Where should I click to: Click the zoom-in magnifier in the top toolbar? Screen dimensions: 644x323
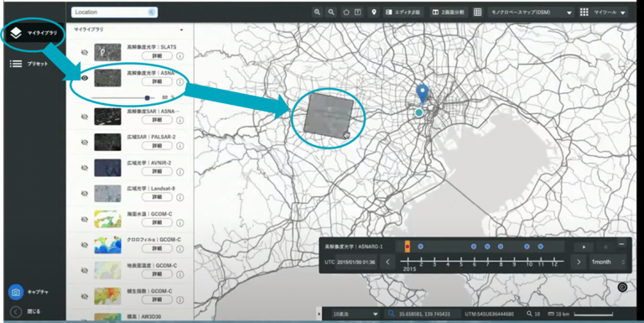point(317,13)
